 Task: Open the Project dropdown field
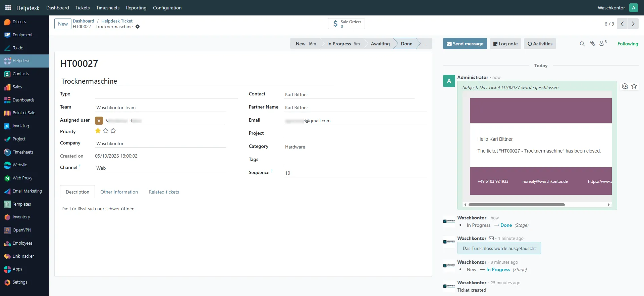355,134
